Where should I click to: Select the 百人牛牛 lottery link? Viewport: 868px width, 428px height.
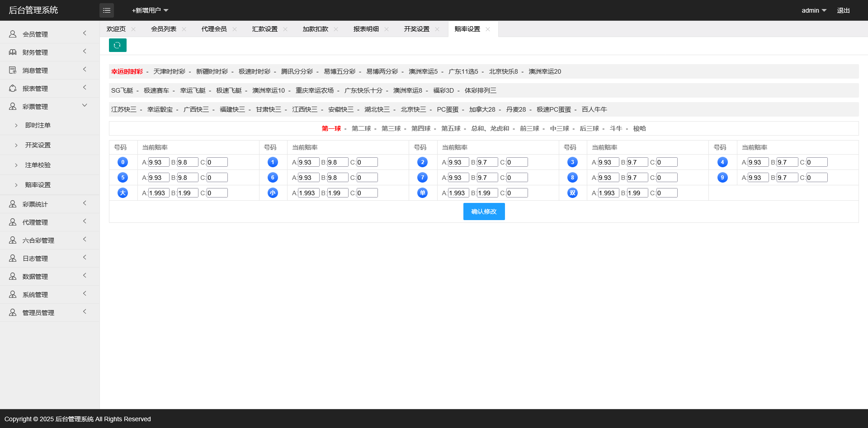pos(594,109)
